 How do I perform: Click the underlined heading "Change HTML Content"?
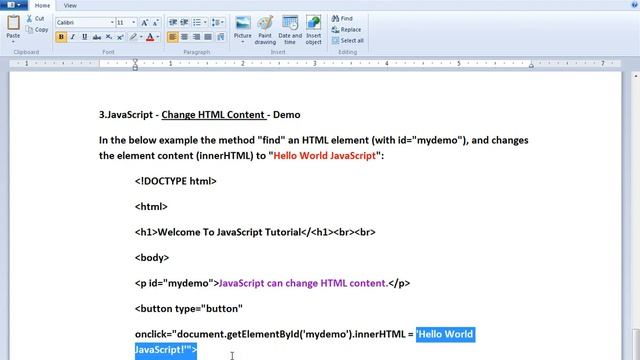[213, 115]
